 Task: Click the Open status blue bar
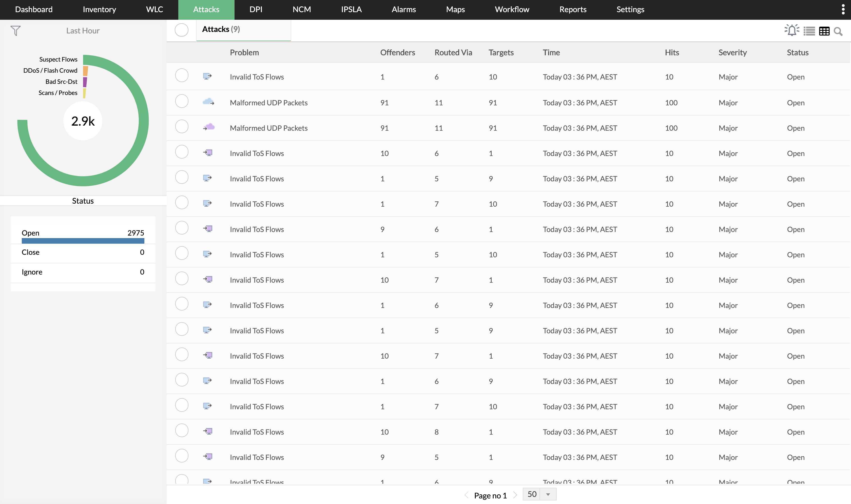click(x=83, y=241)
